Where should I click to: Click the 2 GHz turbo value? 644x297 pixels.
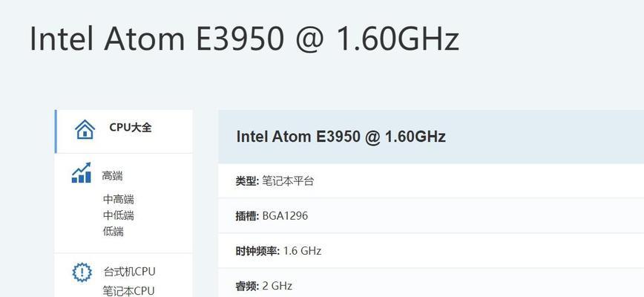point(277,286)
